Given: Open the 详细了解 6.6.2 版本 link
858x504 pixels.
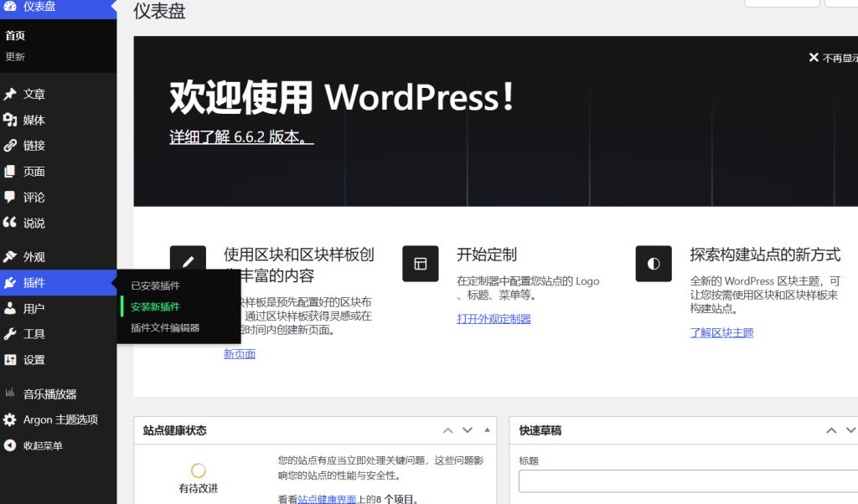Looking at the screenshot, I should point(241,137).
